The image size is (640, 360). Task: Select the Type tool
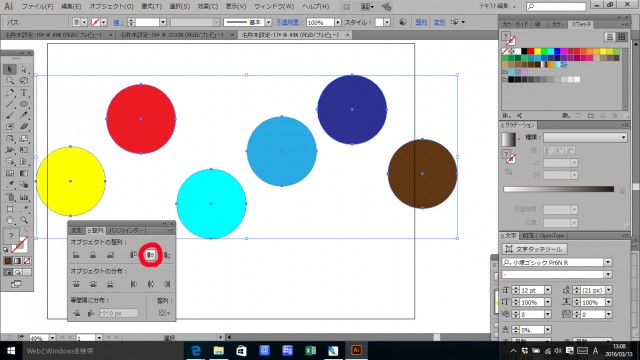(24, 93)
